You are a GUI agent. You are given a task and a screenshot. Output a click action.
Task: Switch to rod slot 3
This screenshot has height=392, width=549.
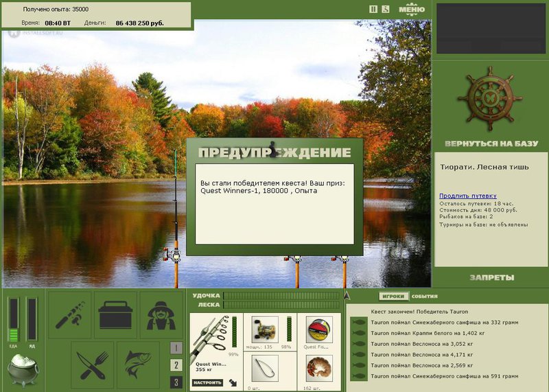click(x=176, y=382)
